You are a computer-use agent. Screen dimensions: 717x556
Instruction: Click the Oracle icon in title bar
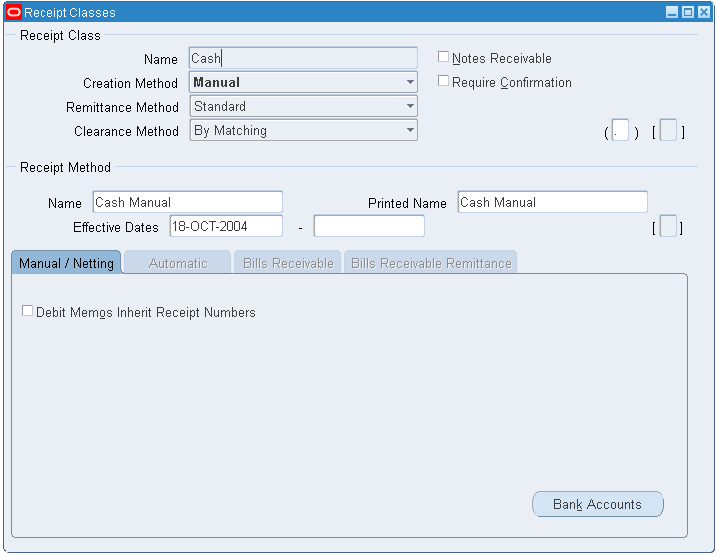pos(14,13)
